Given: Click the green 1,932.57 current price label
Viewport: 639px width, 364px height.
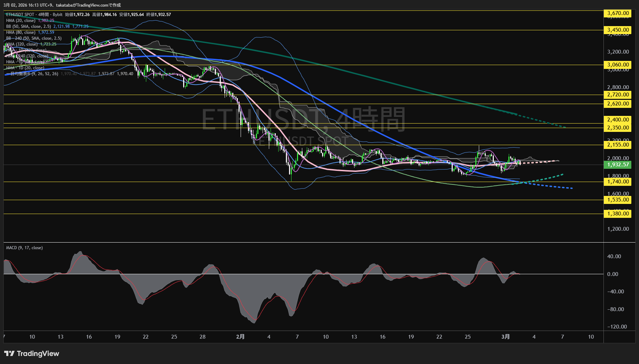Looking at the screenshot, I should click(618, 165).
